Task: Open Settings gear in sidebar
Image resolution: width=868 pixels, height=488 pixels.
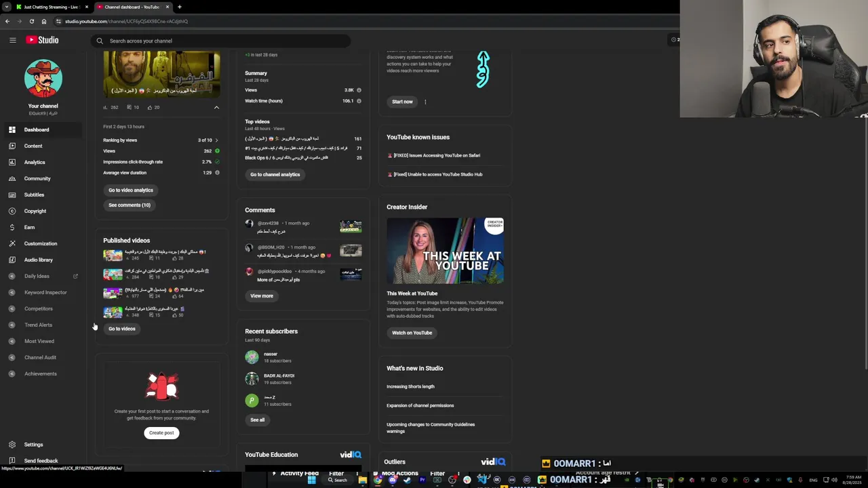Action: pos(12,445)
